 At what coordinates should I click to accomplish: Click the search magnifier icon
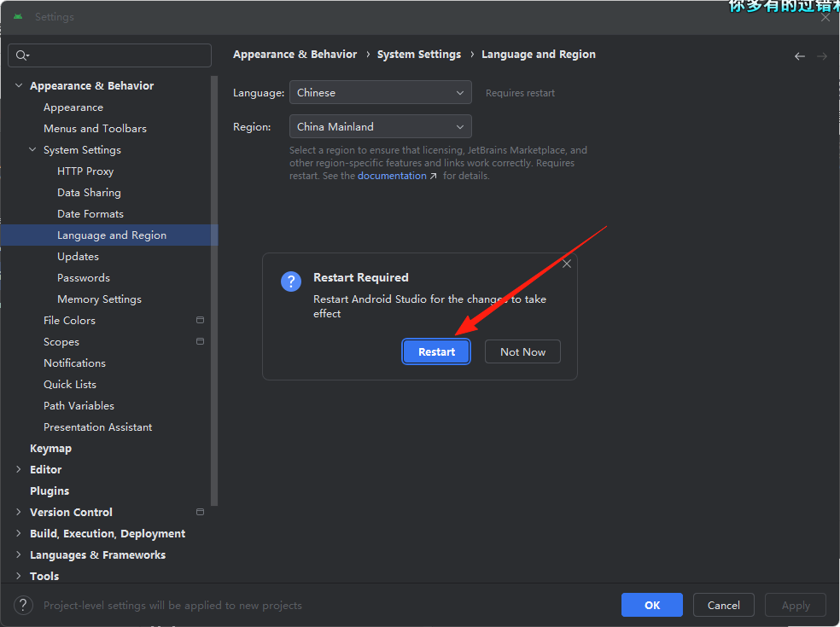tap(22, 55)
